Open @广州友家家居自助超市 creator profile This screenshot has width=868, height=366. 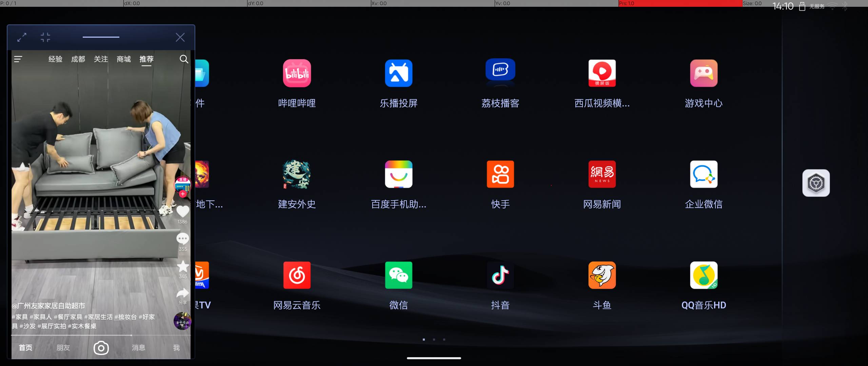coord(48,306)
